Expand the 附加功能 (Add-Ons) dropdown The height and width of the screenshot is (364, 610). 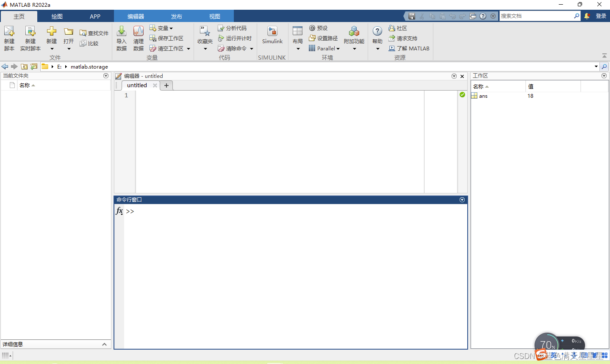click(x=354, y=49)
